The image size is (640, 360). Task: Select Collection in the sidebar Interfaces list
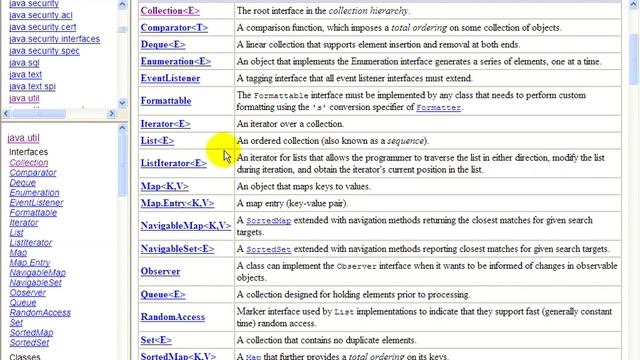tap(29, 162)
